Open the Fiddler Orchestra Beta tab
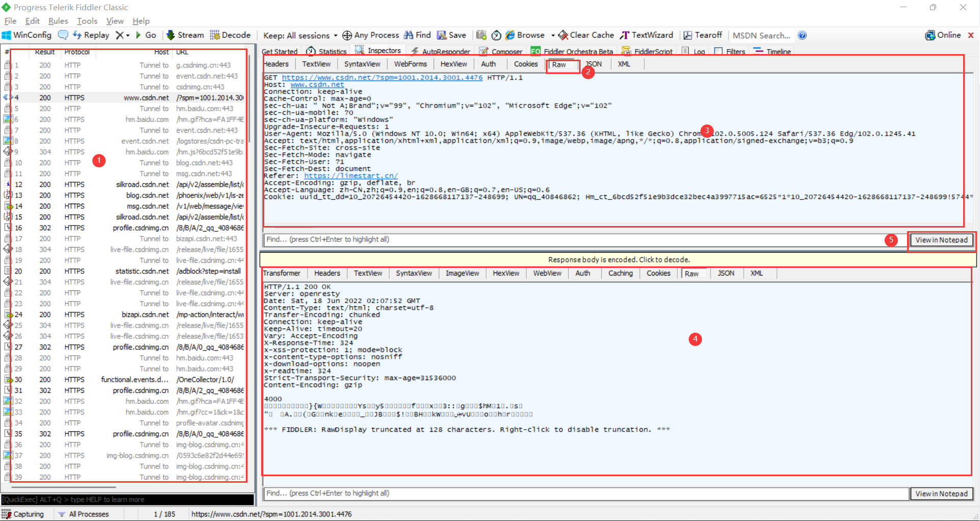 click(x=572, y=51)
